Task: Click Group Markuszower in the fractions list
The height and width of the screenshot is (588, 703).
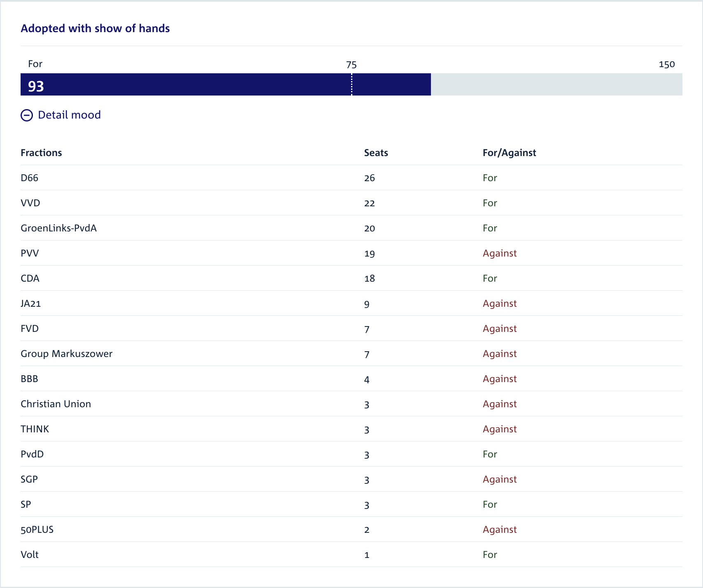Action: (66, 353)
